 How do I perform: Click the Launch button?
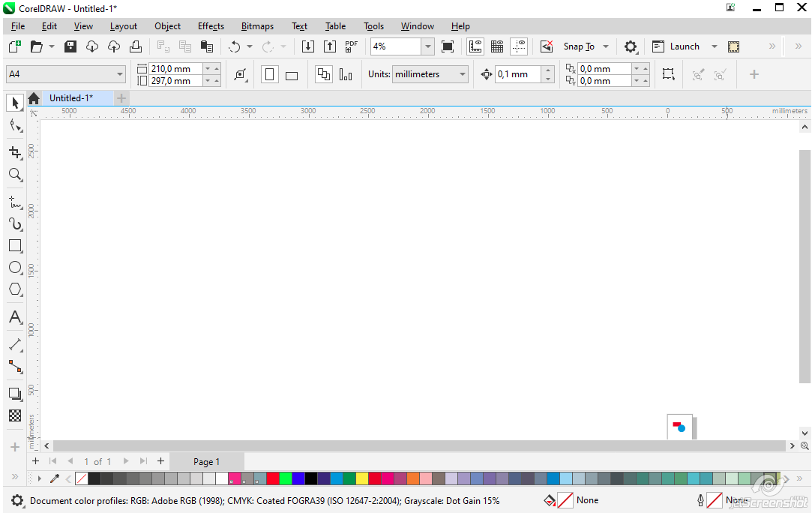click(684, 46)
